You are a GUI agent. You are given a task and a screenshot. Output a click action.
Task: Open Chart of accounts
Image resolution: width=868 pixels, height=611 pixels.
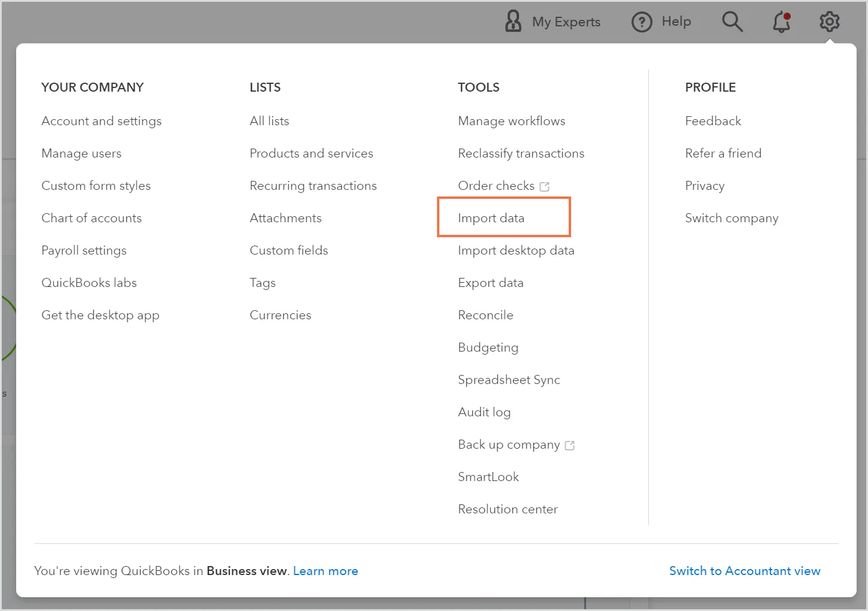click(91, 217)
